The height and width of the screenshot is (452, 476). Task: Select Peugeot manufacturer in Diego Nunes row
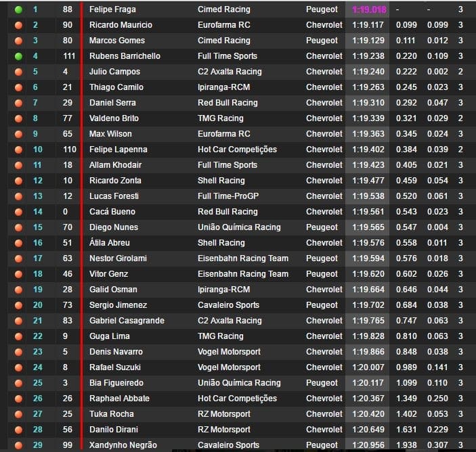click(322, 227)
